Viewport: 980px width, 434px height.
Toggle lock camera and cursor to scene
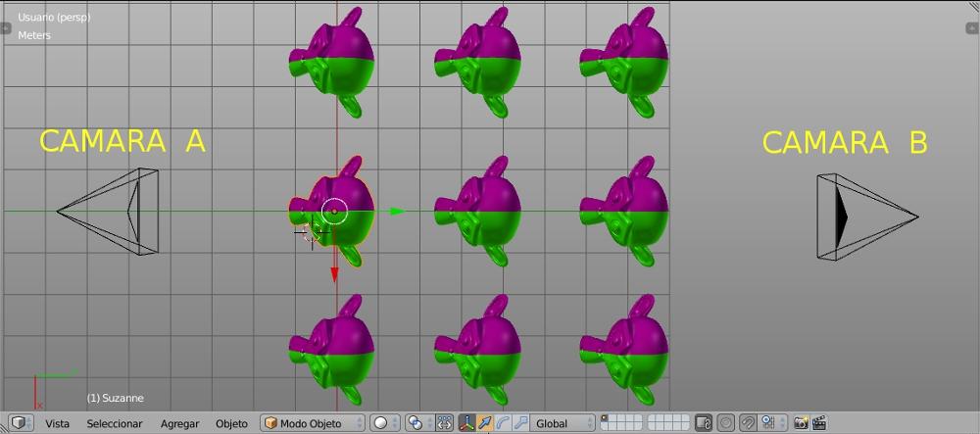[704, 423]
